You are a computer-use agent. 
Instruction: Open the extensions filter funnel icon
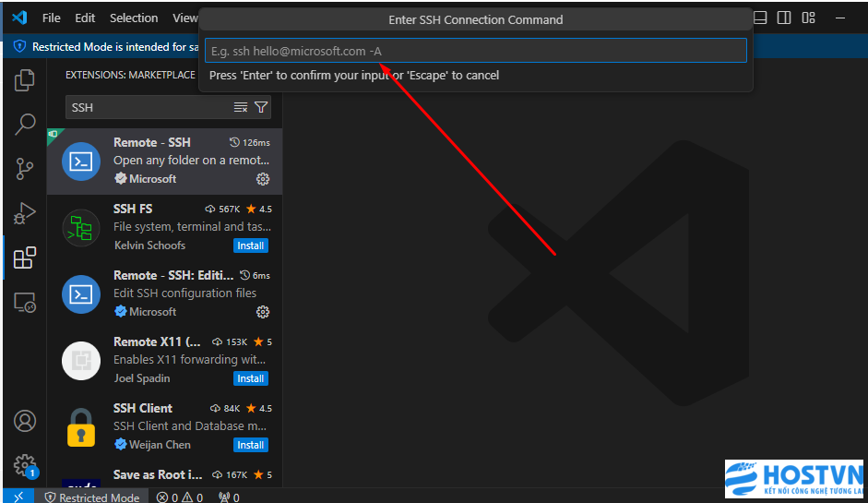click(x=261, y=107)
